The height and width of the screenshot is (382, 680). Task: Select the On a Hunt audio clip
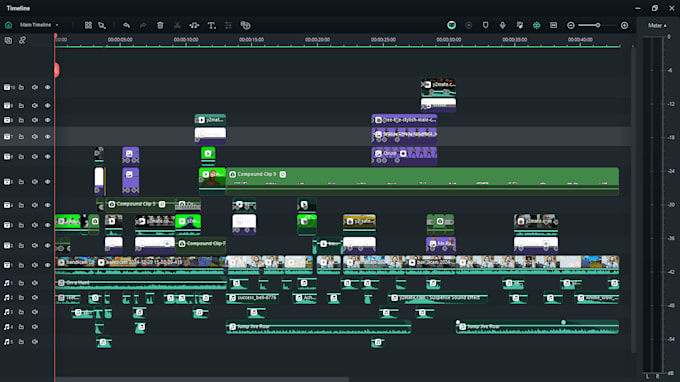141,283
